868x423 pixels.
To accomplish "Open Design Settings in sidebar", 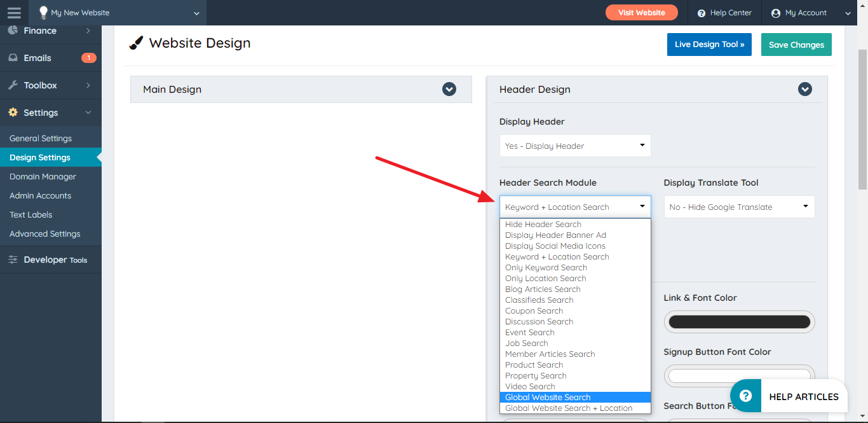I will click(x=51, y=157).
